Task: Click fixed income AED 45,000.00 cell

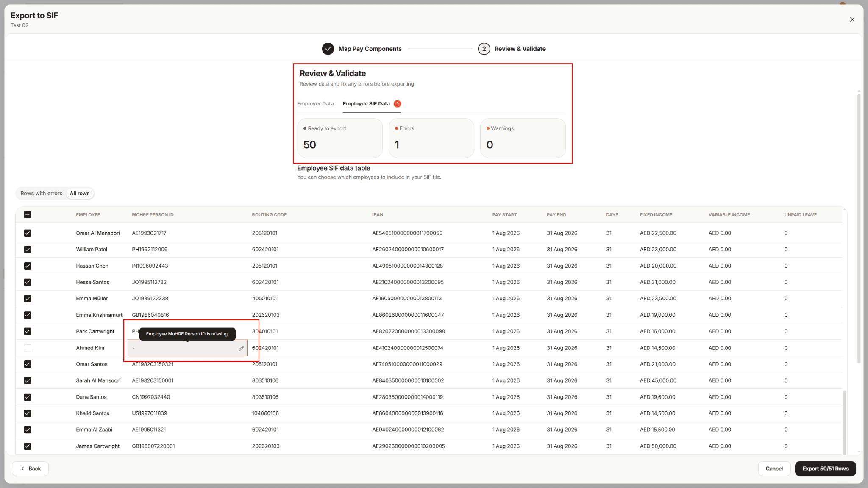Action: pos(658,380)
